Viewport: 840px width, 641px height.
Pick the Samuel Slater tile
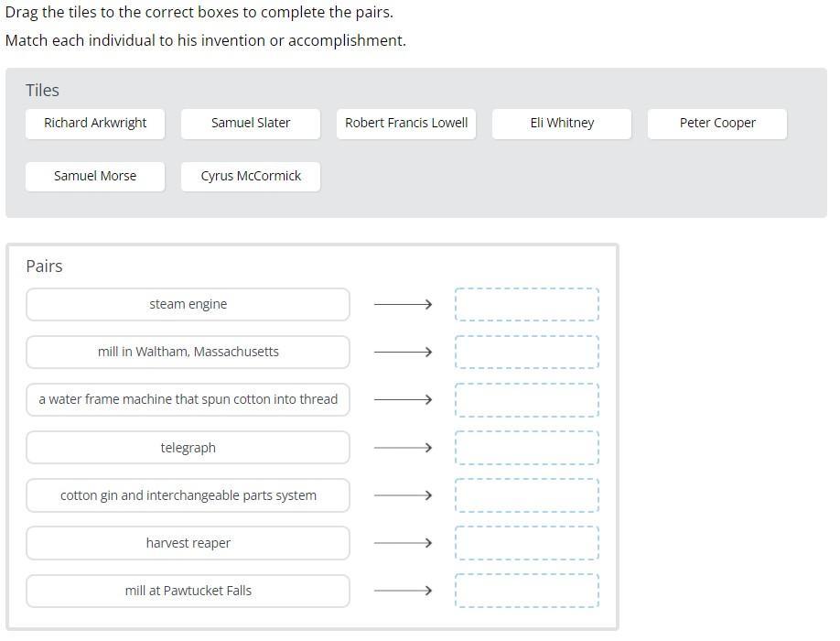pyautogui.click(x=251, y=123)
